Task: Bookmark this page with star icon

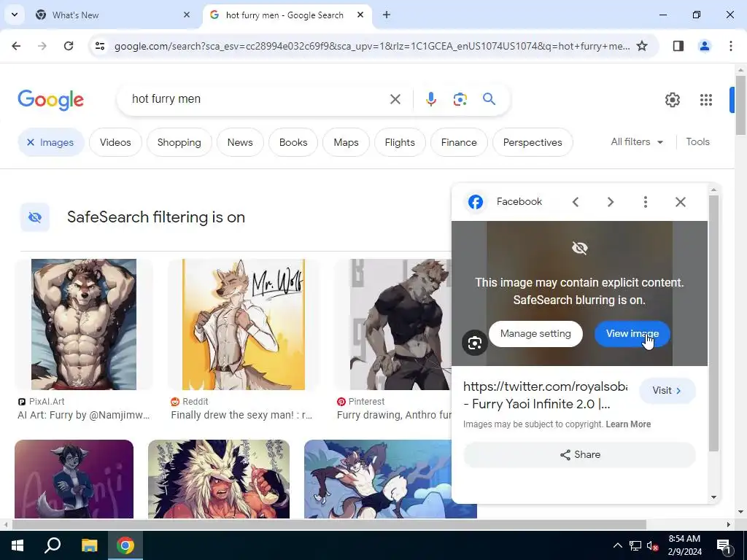Action: 642,46
